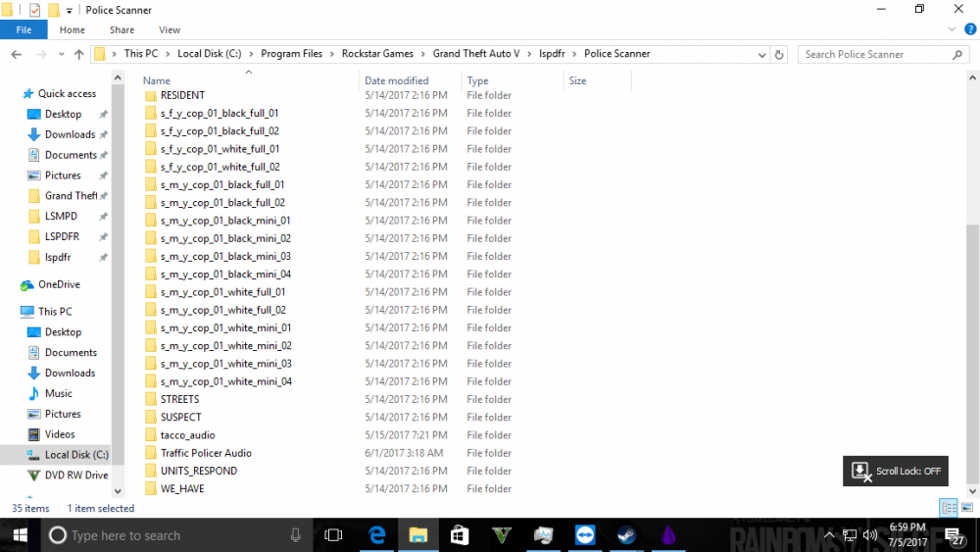Launch Microsoft Edge from taskbar
Screen dimensions: 980x552
[377, 535]
